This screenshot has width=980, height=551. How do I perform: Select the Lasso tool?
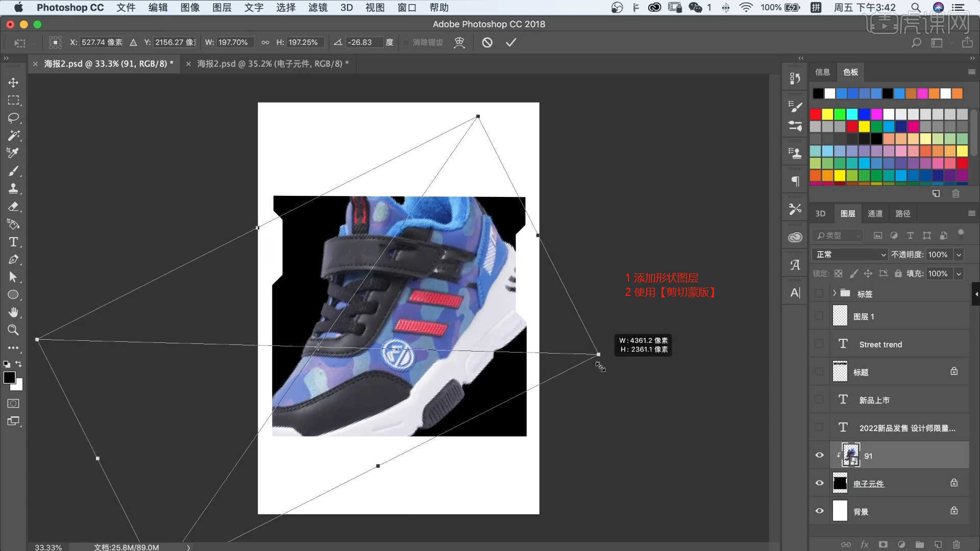(x=13, y=118)
